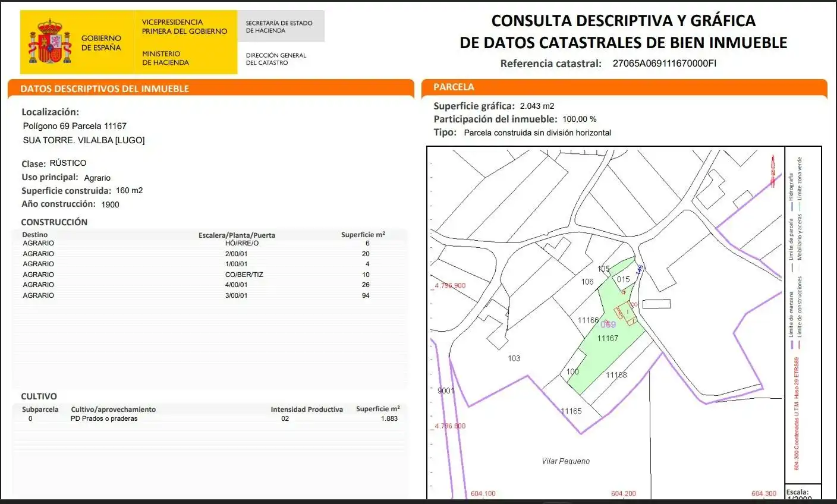This screenshot has width=837, height=504.
Task: Click the 4.796.800 coordinate label
Action: point(450,426)
